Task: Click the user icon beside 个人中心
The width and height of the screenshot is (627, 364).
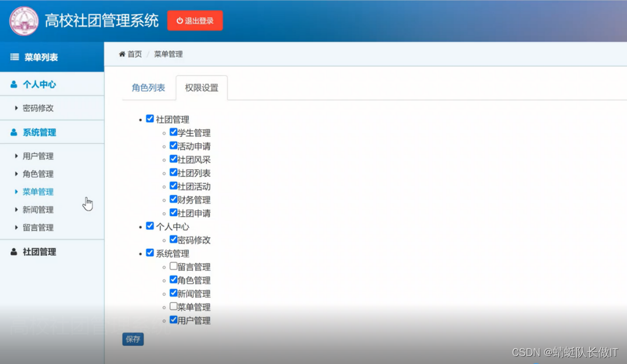Action: click(x=12, y=84)
